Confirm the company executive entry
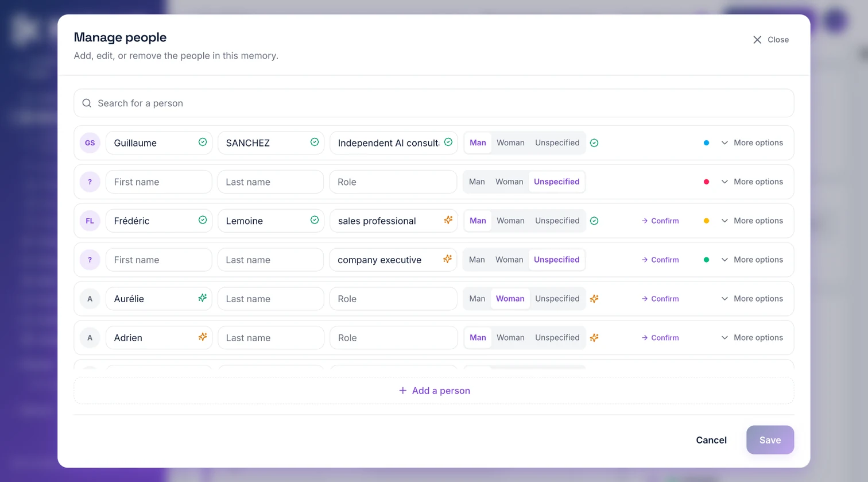The image size is (868, 482). click(660, 260)
